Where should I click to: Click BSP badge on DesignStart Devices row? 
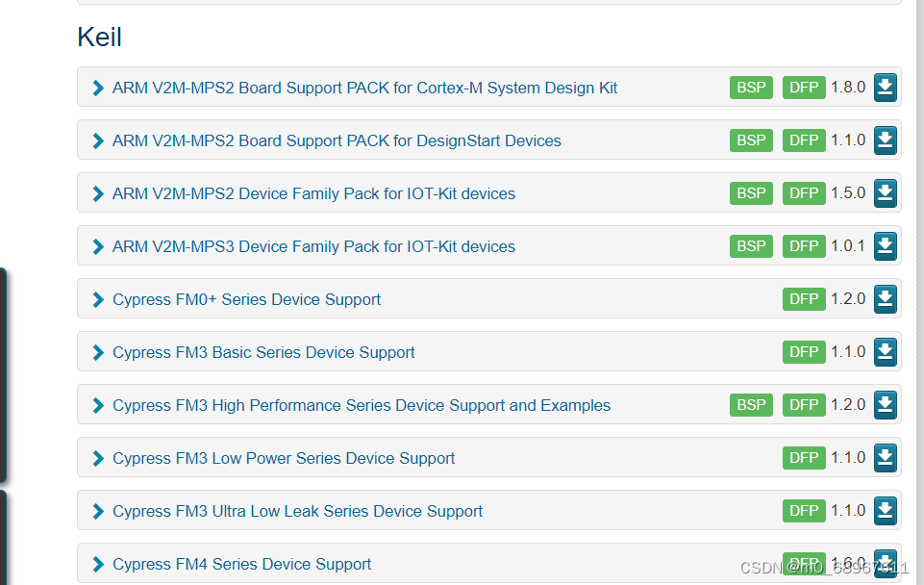(x=751, y=140)
